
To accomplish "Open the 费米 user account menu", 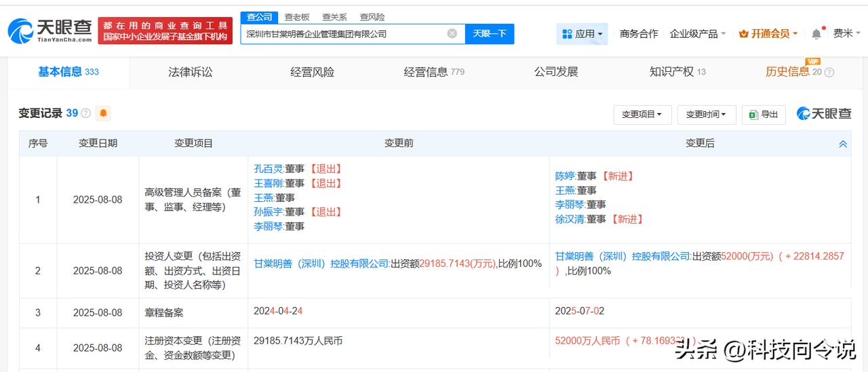I will click(x=847, y=33).
